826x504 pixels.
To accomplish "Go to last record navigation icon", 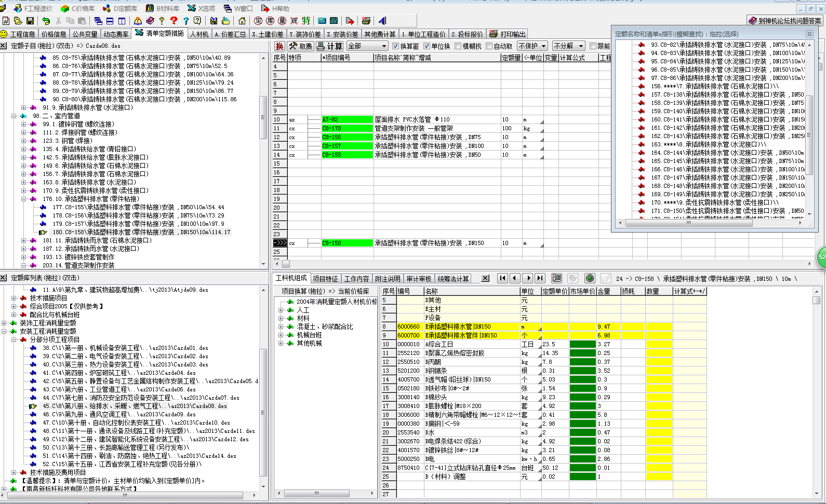I will [540, 278].
